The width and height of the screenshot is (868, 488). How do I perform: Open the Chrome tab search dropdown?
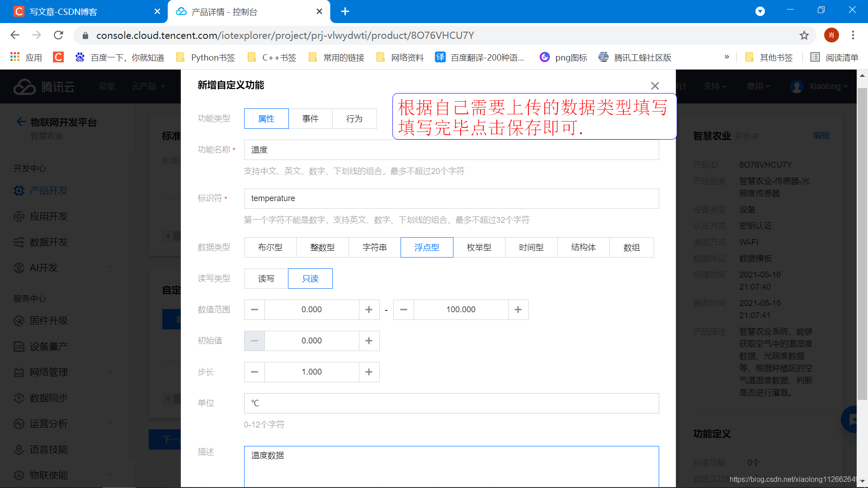[760, 11]
